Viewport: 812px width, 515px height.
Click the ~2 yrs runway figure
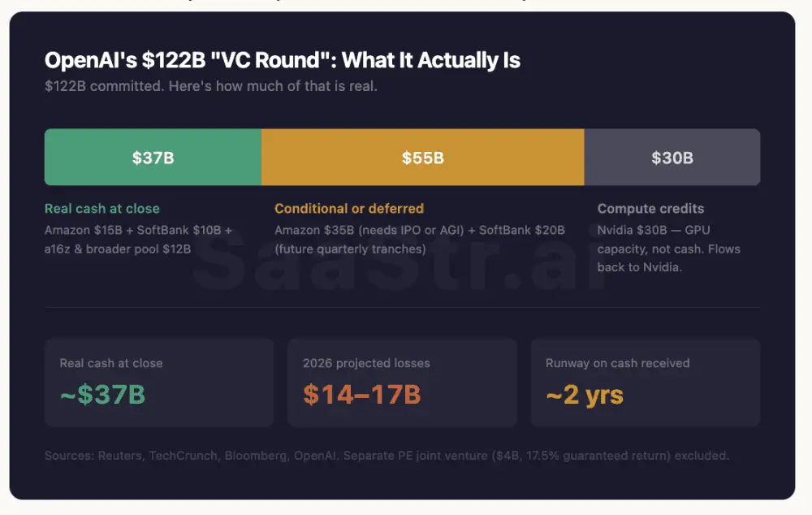585,395
